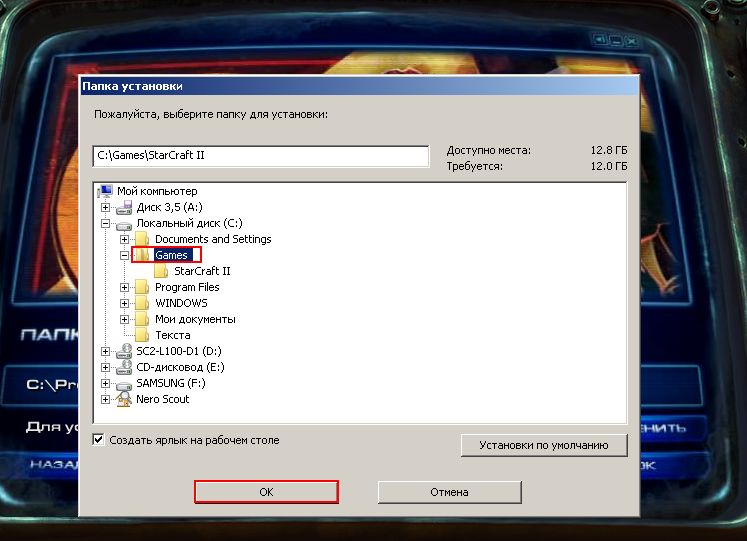Viewport: 747px width, 541px height.
Task: Select Мой компьютер tree label
Action: 157,191
